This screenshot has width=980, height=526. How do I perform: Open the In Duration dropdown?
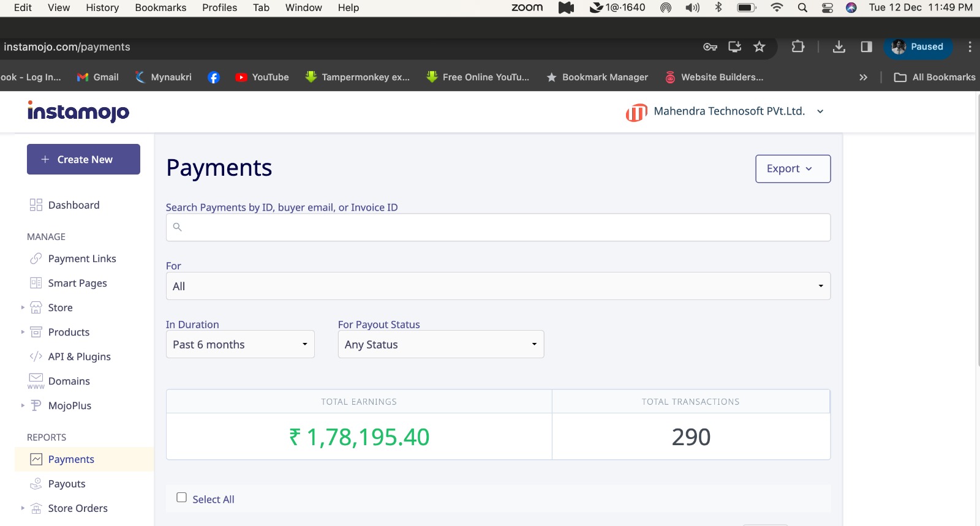pyautogui.click(x=240, y=345)
